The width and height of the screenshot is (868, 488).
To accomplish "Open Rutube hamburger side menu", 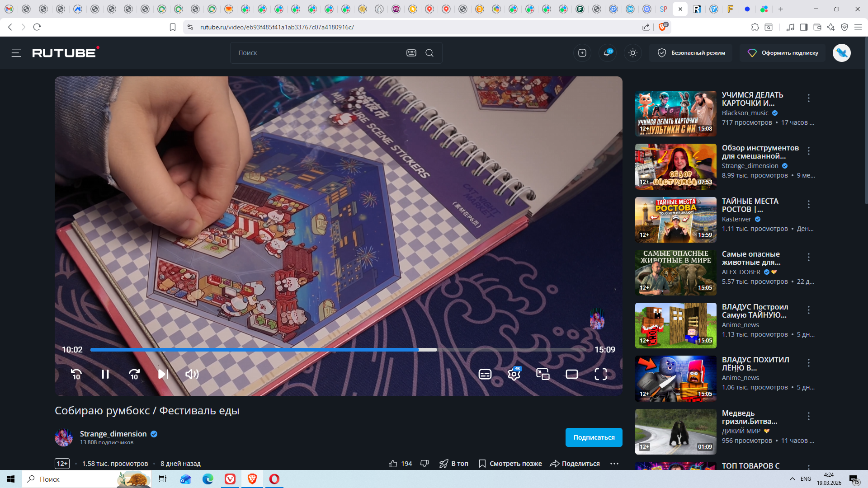I will tap(16, 53).
